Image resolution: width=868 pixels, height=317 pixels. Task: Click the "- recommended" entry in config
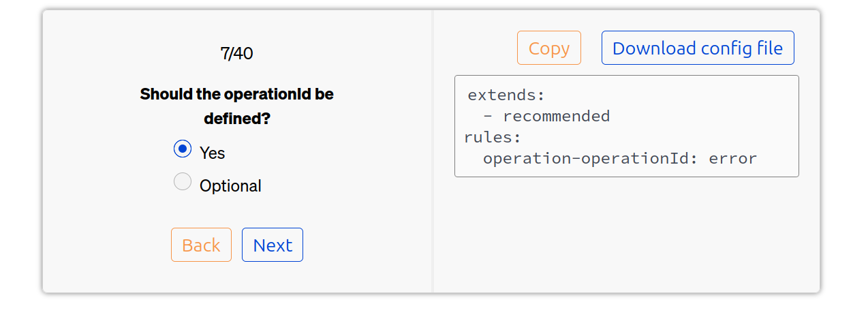coord(546,116)
